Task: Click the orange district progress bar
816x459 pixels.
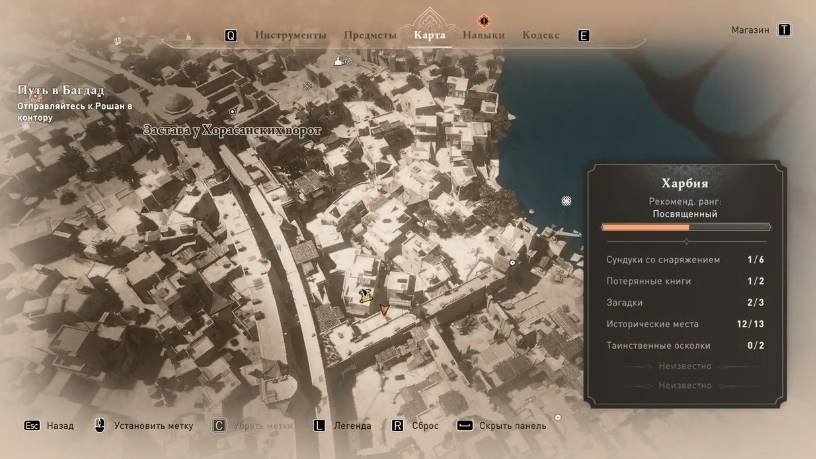Action: point(686,227)
